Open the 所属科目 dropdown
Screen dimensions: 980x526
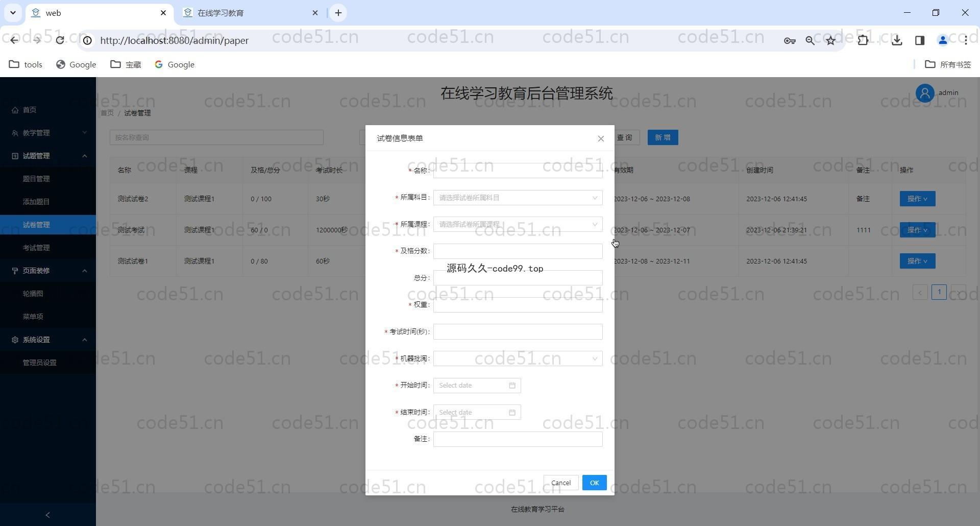pyautogui.click(x=518, y=198)
